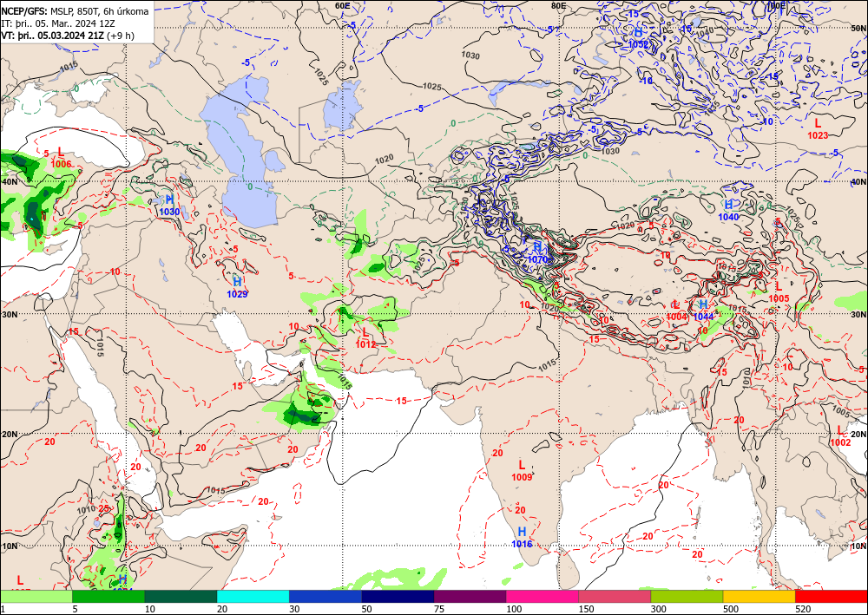
Task: Click the L 1012 low-pressure label
Action: coord(365,338)
